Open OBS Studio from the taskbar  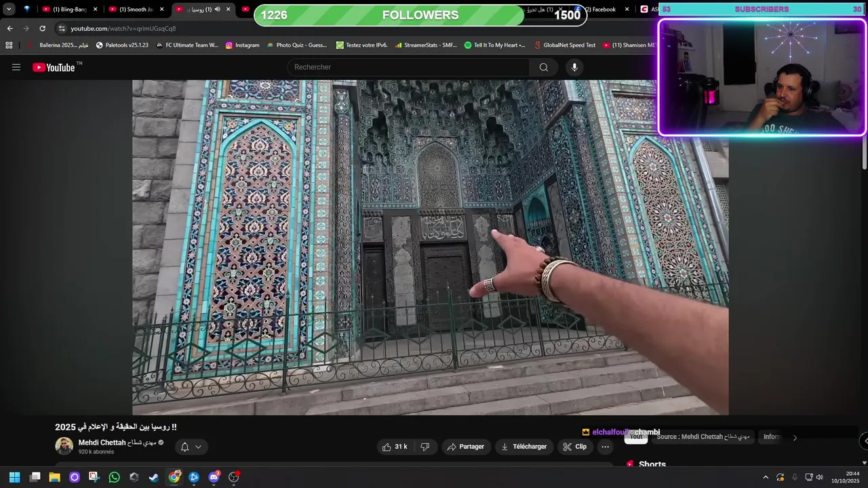234,477
